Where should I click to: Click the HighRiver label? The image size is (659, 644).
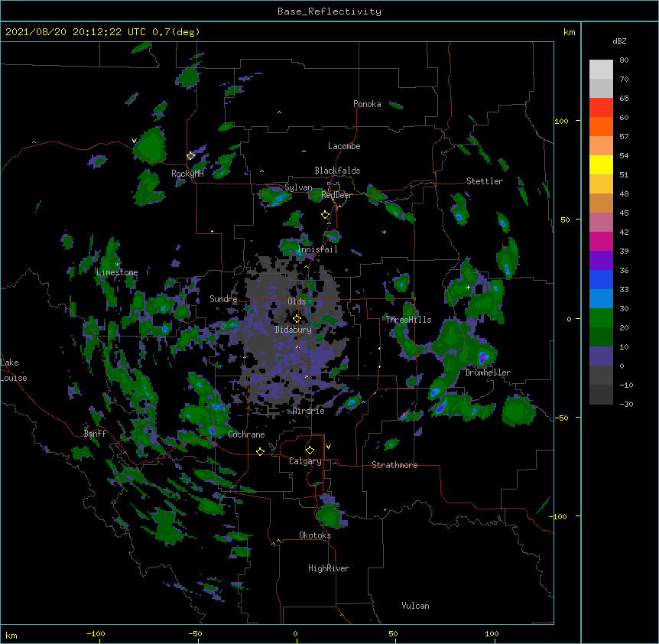(329, 568)
